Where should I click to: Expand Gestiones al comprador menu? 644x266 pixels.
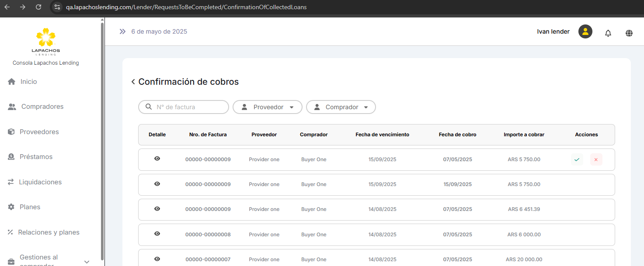click(x=87, y=262)
